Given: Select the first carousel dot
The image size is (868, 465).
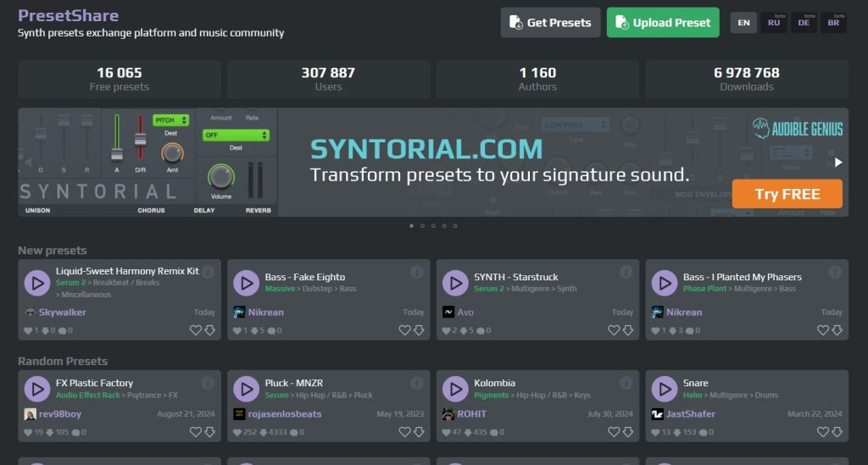Looking at the screenshot, I should [411, 225].
